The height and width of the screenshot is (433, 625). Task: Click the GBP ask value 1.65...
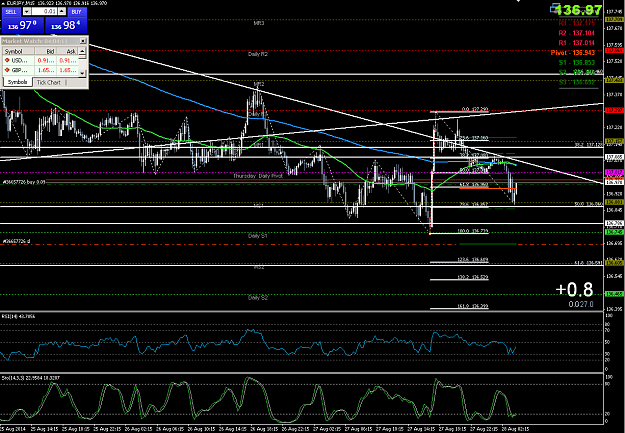pos(68,70)
